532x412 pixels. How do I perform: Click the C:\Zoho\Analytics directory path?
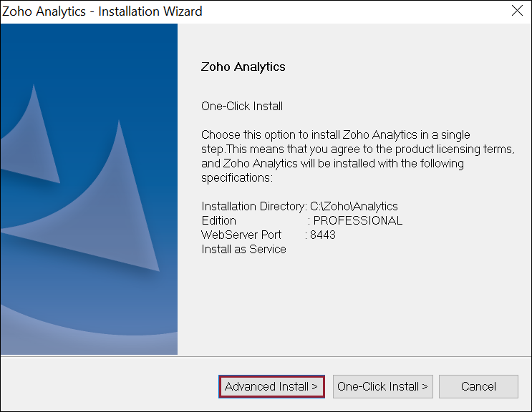pos(354,206)
